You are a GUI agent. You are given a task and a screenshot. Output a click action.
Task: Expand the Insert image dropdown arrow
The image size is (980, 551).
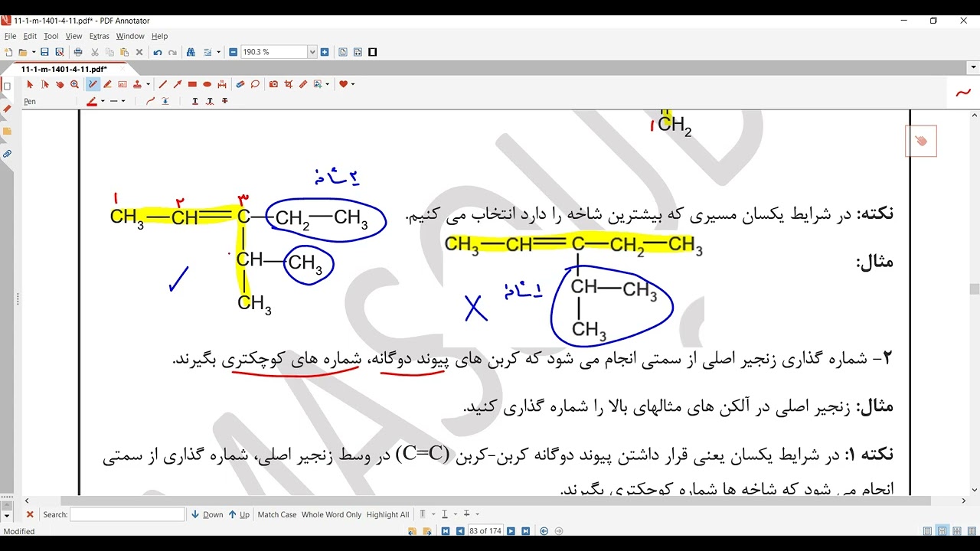(x=328, y=84)
